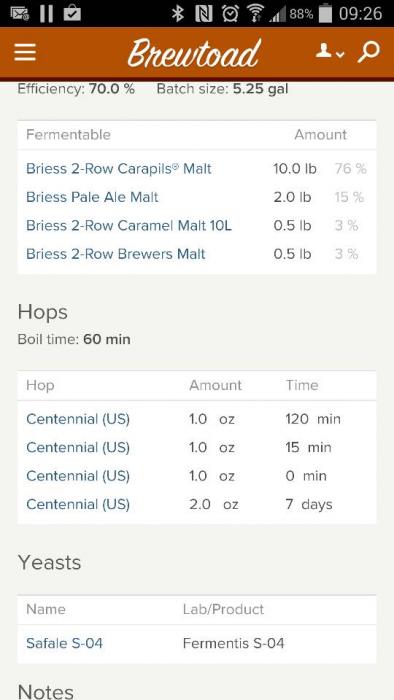Viewport: 394px width, 700px height.
Task: Tap the battery indicator icon
Action: tap(326, 13)
